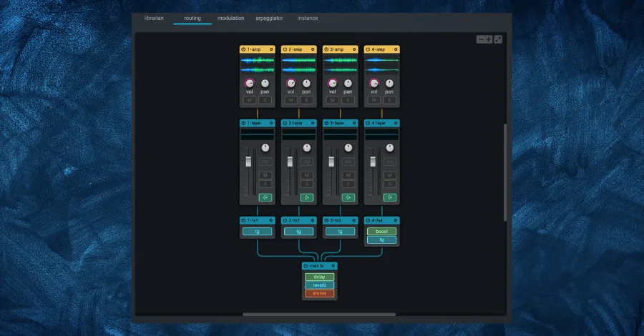Zoom in routing view with plus button
Screen dimensions: 644x336
pos(488,39)
